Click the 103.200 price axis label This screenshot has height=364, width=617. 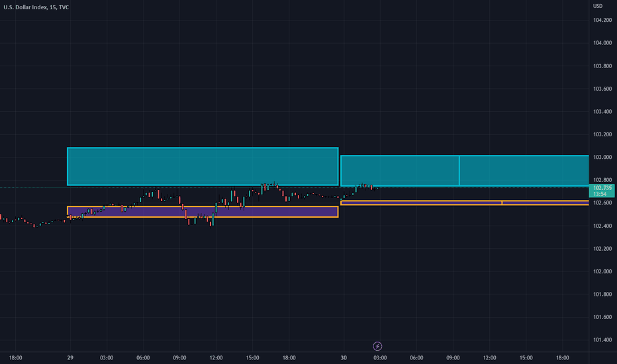point(602,134)
